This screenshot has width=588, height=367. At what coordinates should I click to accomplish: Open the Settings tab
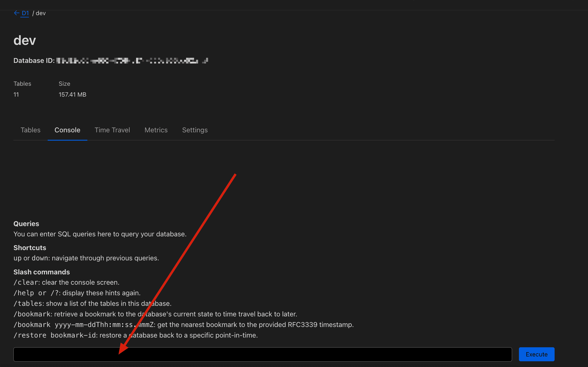click(x=195, y=130)
